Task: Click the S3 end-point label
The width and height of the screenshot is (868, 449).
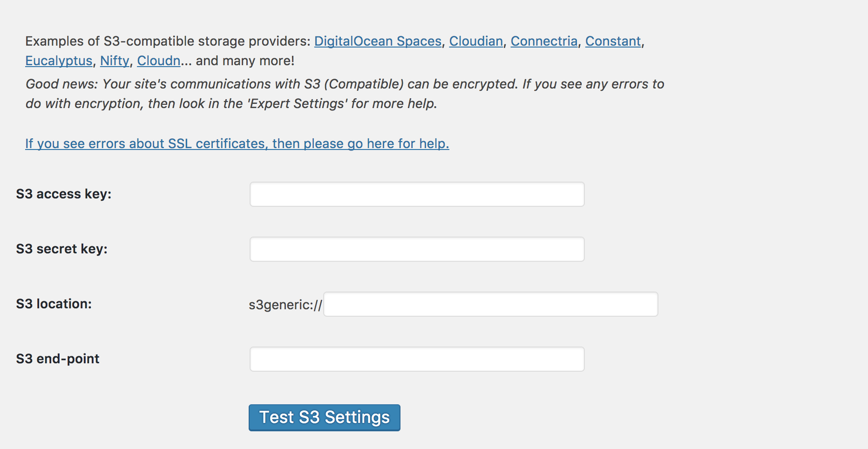Action: [x=58, y=359]
